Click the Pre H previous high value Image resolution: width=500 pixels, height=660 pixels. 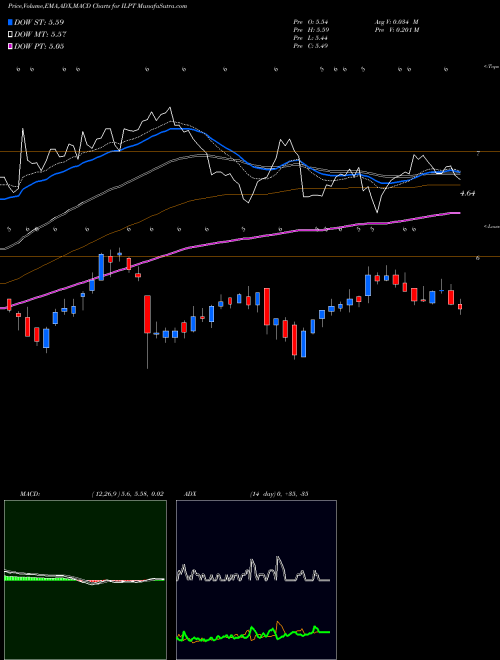click(x=311, y=30)
